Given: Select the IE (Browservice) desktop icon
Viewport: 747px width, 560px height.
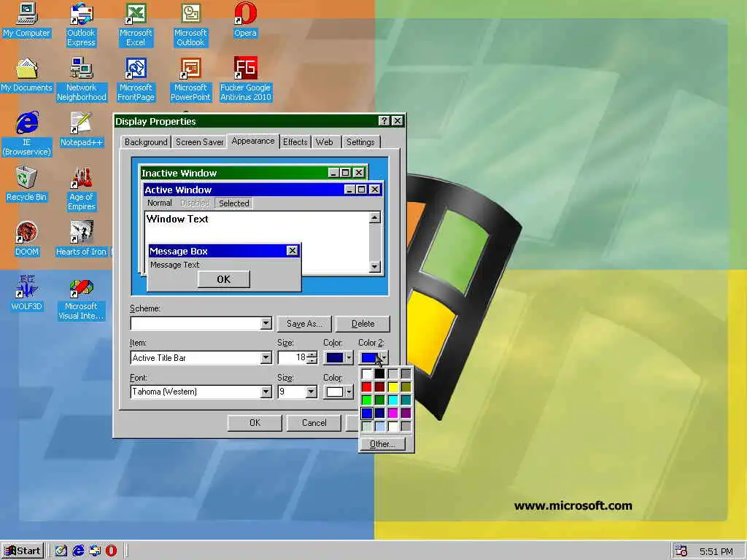Looking at the screenshot, I should [x=27, y=134].
